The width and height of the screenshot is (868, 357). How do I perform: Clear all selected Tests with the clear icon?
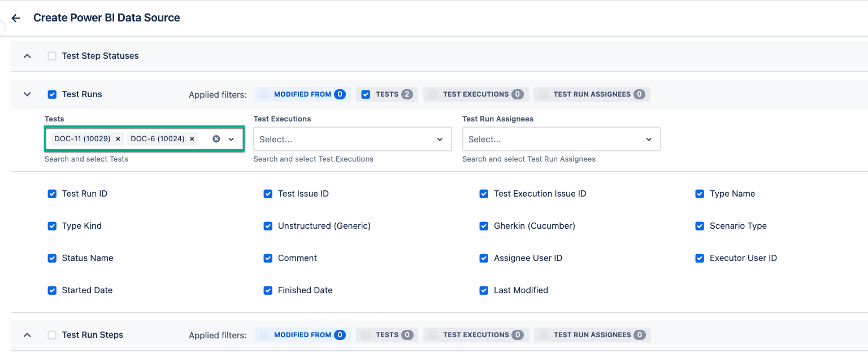215,138
